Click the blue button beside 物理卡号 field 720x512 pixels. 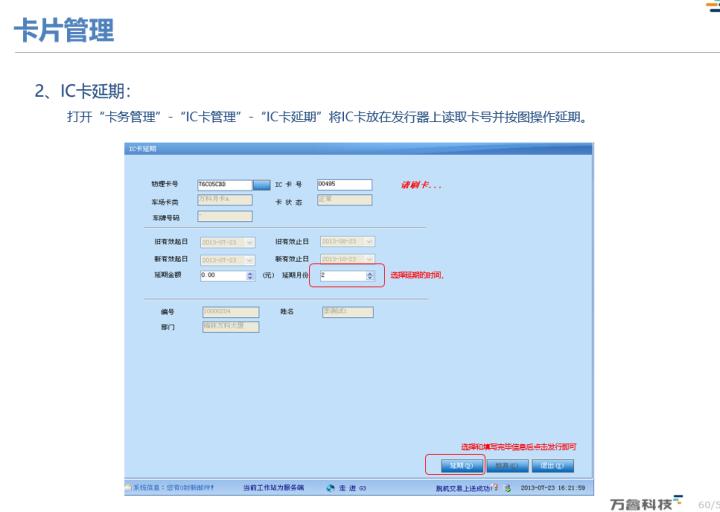click(x=262, y=185)
